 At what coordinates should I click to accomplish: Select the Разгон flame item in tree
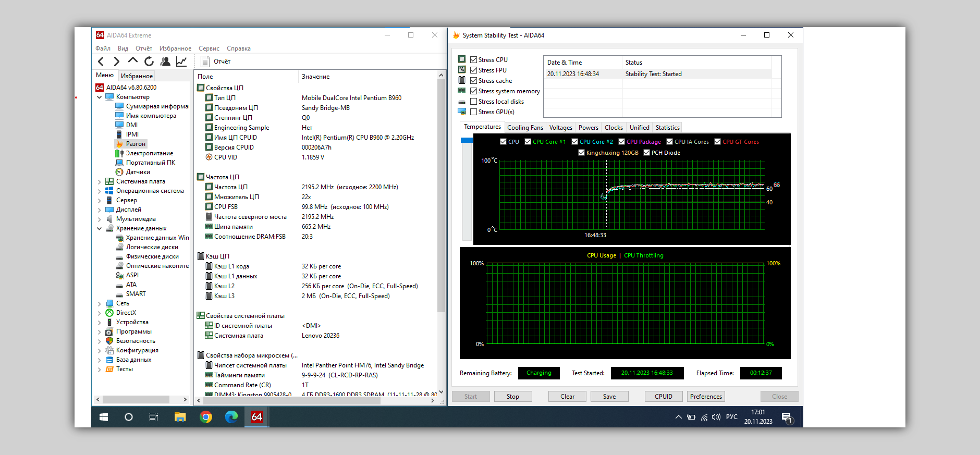(x=131, y=144)
